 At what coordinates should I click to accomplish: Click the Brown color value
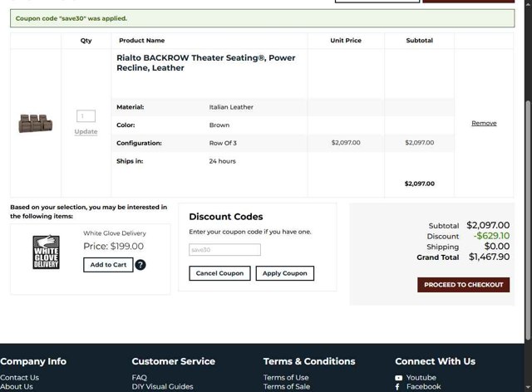pyautogui.click(x=219, y=125)
